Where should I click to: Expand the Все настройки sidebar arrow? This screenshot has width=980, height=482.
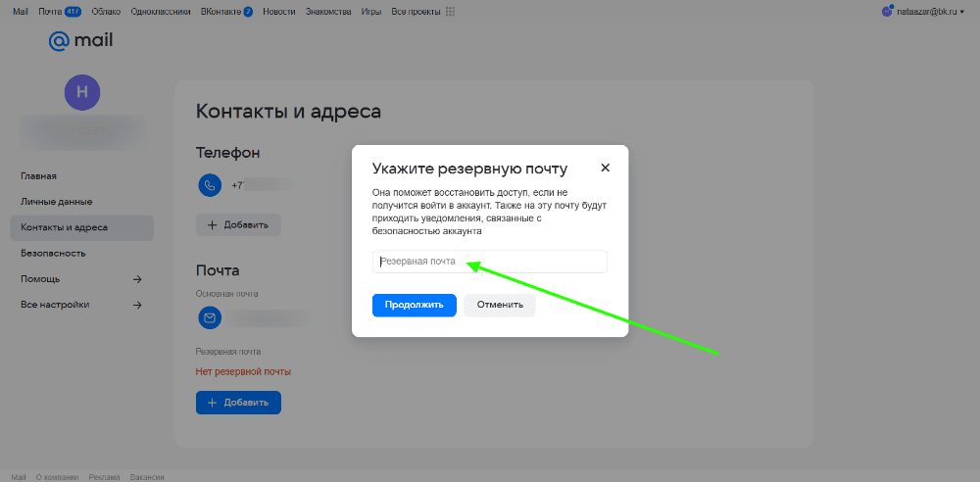coord(137,305)
